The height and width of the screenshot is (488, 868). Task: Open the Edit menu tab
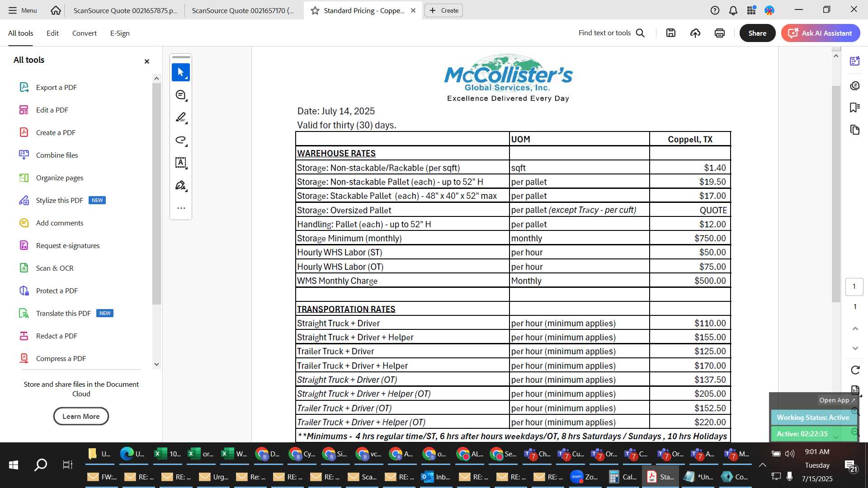point(52,33)
